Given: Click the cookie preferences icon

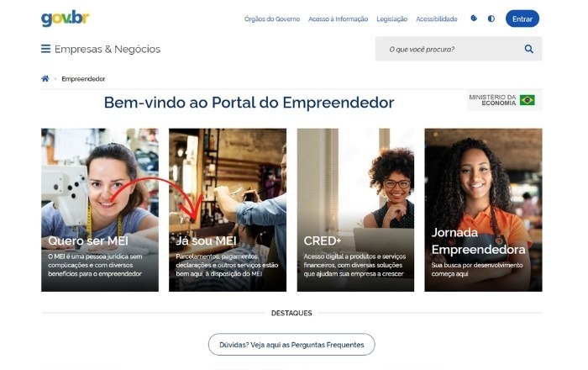Looking at the screenshot, I should 474,18.
